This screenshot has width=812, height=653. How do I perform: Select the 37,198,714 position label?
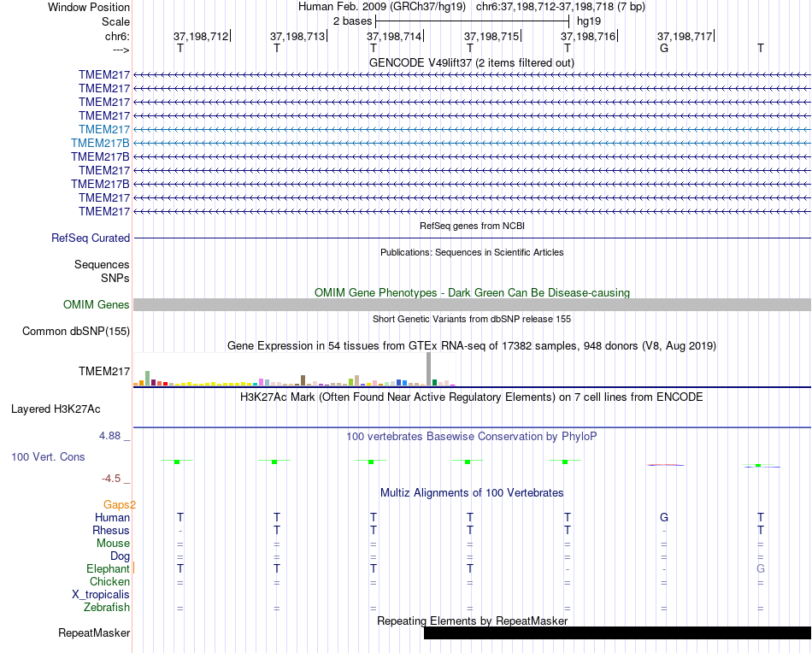pos(394,36)
